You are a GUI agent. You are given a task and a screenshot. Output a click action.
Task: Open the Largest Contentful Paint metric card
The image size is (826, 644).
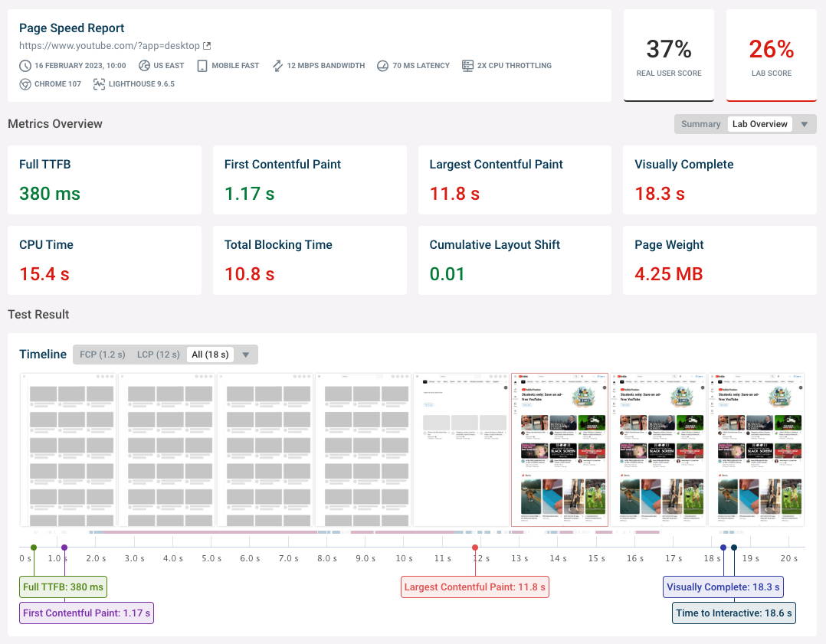pos(515,180)
